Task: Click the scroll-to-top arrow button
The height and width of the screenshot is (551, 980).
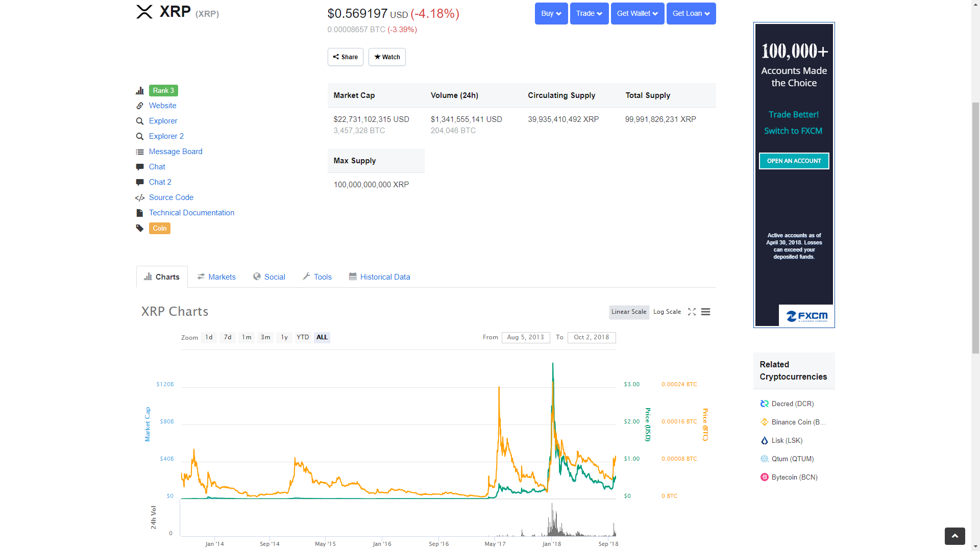Action: (x=955, y=536)
